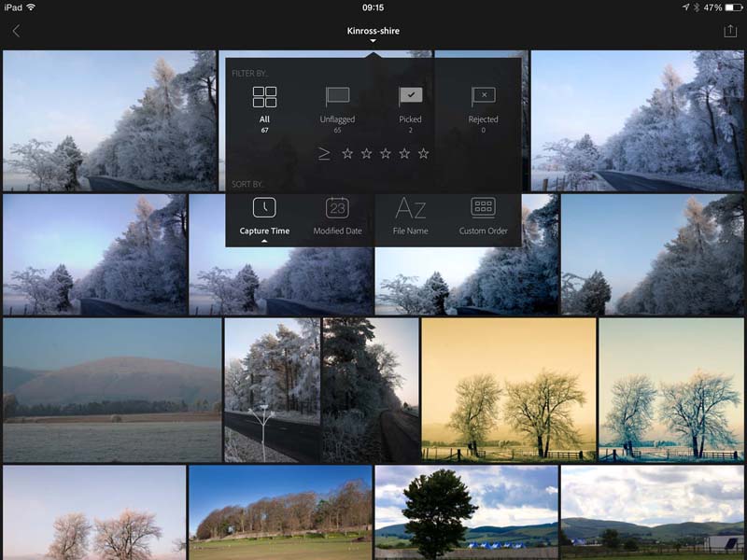Open the cloudy hills with farm photo
Screen dimensions: 747x560
coord(652,512)
